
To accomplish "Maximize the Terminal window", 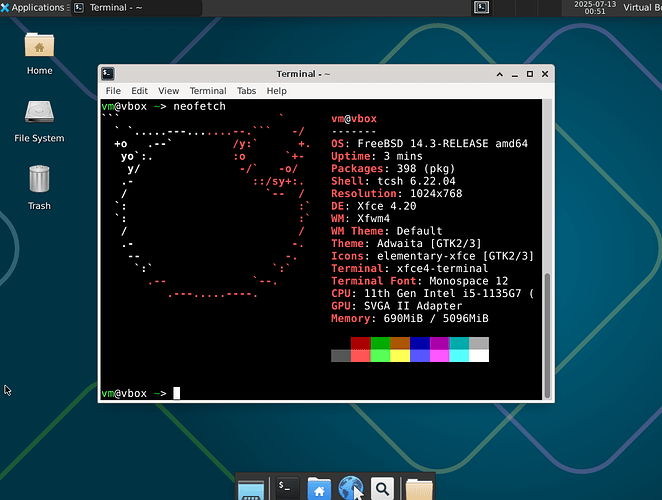I will (x=530, y=74).
